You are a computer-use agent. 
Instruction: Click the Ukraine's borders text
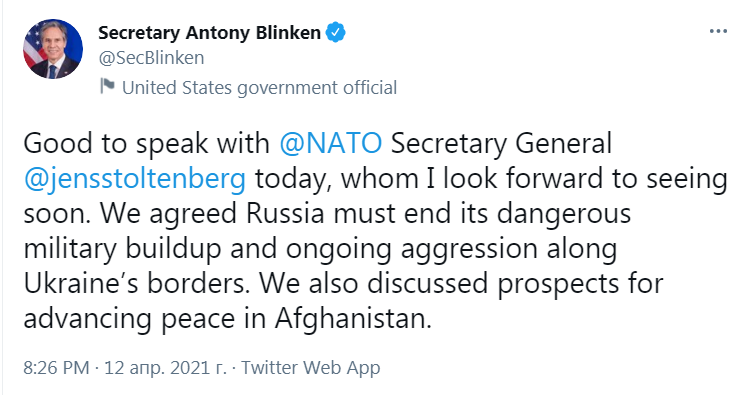tap(136, 283)
